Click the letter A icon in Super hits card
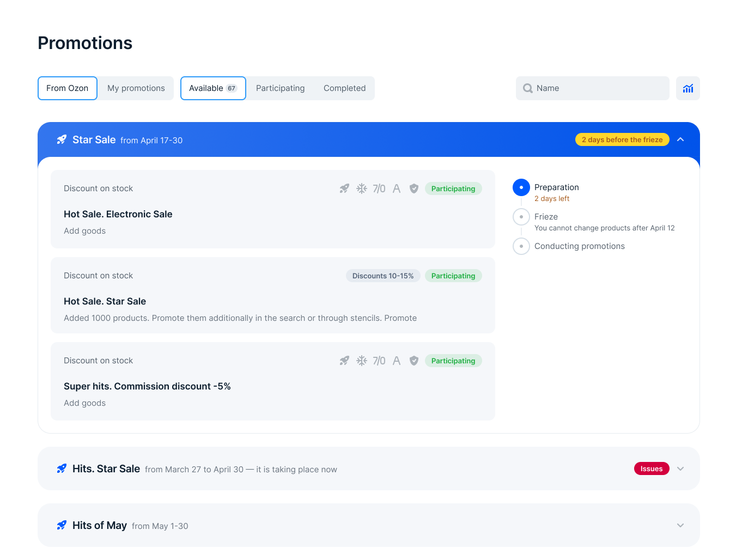The width and height of the screenshot is (736, 560). click(397, 361)
